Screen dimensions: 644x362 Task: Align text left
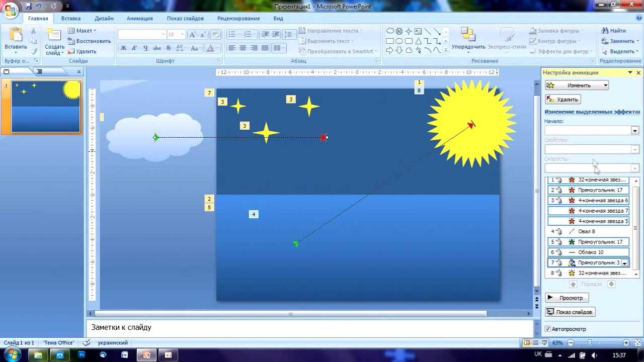pos(231,48)
